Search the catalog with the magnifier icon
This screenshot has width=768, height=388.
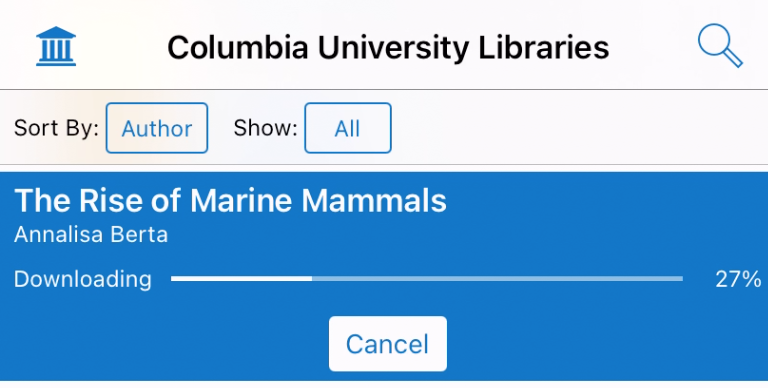point(720,45)
